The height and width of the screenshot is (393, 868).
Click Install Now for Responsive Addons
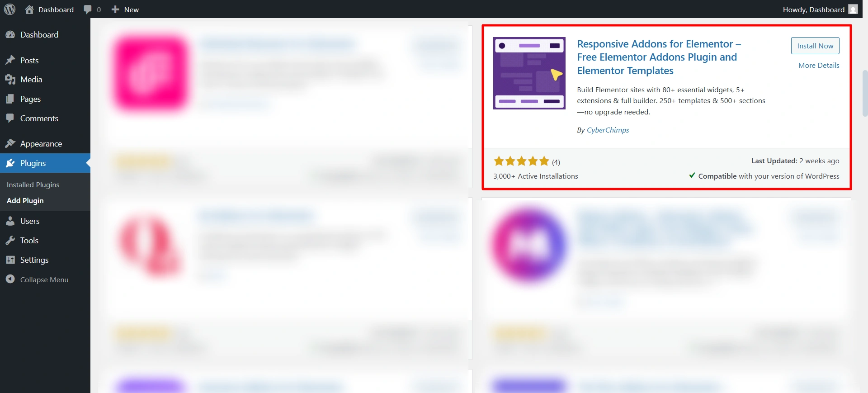(815, 46)
